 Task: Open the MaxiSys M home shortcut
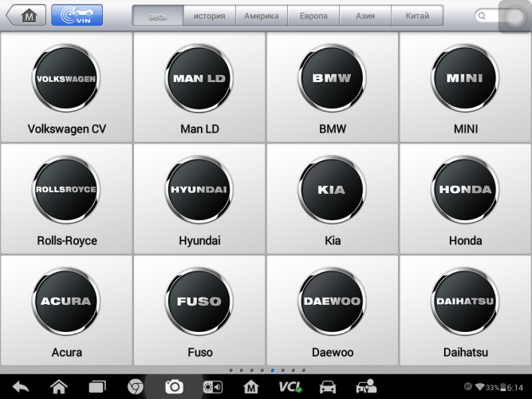pos(251,387)
